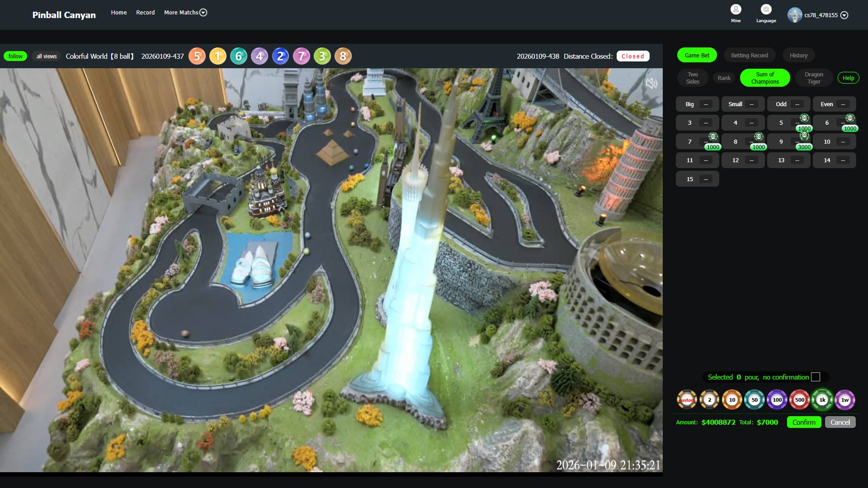868x488 pixels.
Task: Click the Cancel button
Action: tap(840, 422)
